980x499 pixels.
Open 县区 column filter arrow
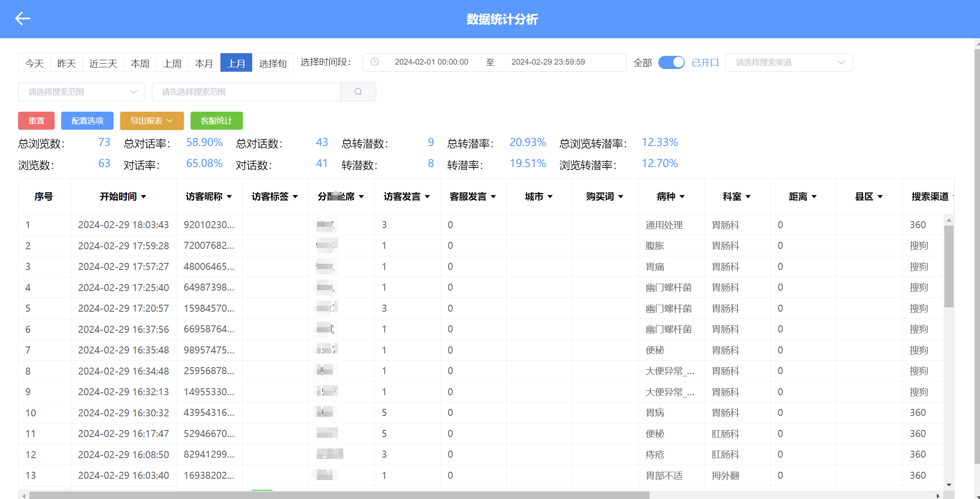click(880, 197)
